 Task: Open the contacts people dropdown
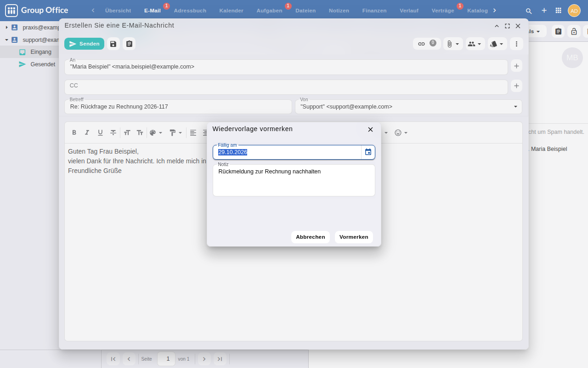pyautogui.click(x=475, y=44)
